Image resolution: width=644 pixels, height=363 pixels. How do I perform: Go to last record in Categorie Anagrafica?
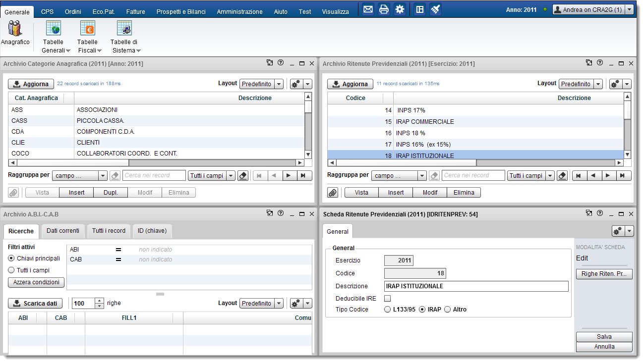[304, 175]
